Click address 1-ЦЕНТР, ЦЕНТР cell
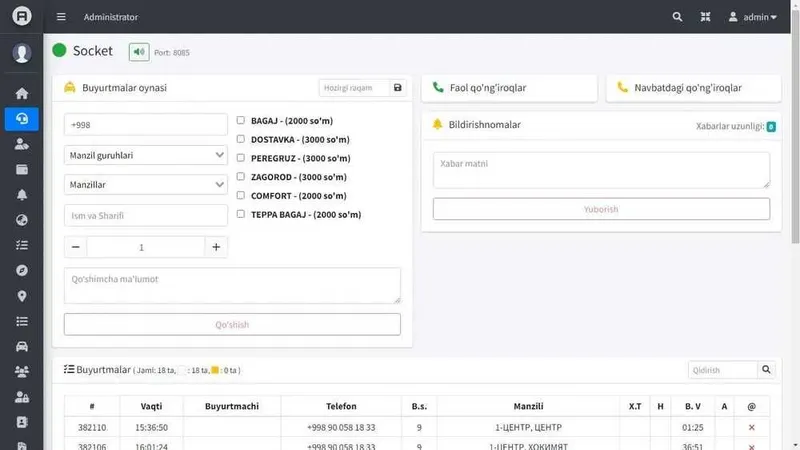Screen dimensions: 800x450 coord(528,428)
